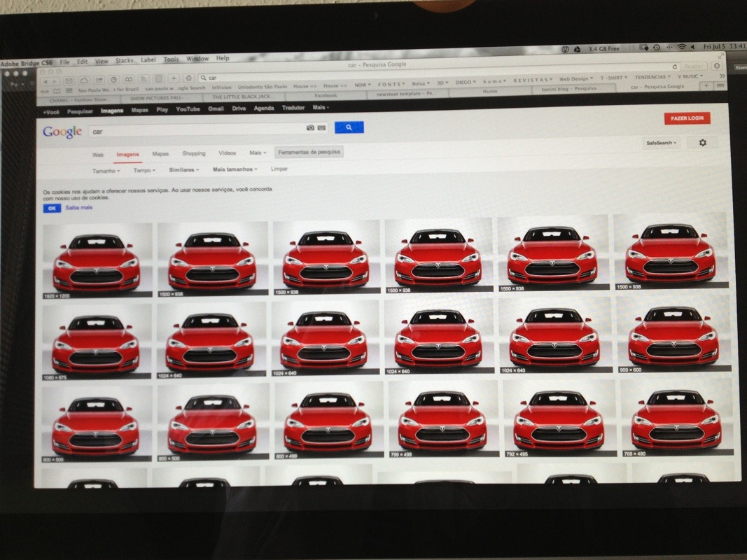Click the volume speaker menu bar icon

[692, 47]
